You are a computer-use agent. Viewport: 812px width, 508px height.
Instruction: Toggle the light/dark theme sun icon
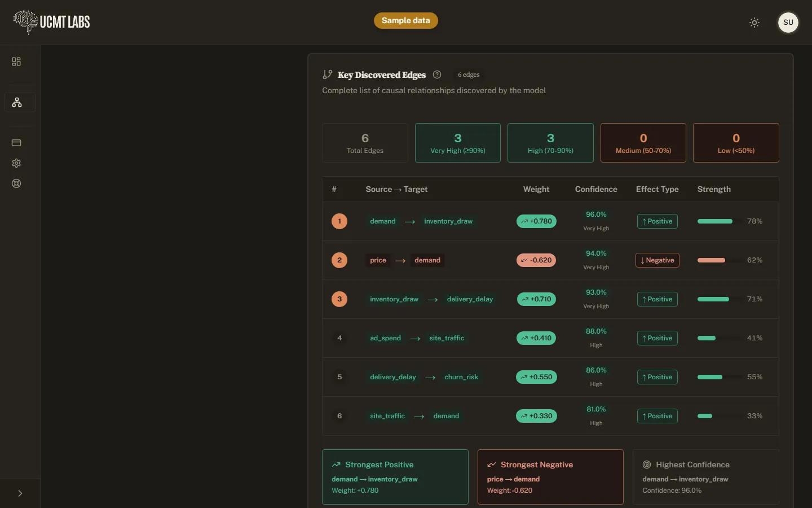pos(754,23)
